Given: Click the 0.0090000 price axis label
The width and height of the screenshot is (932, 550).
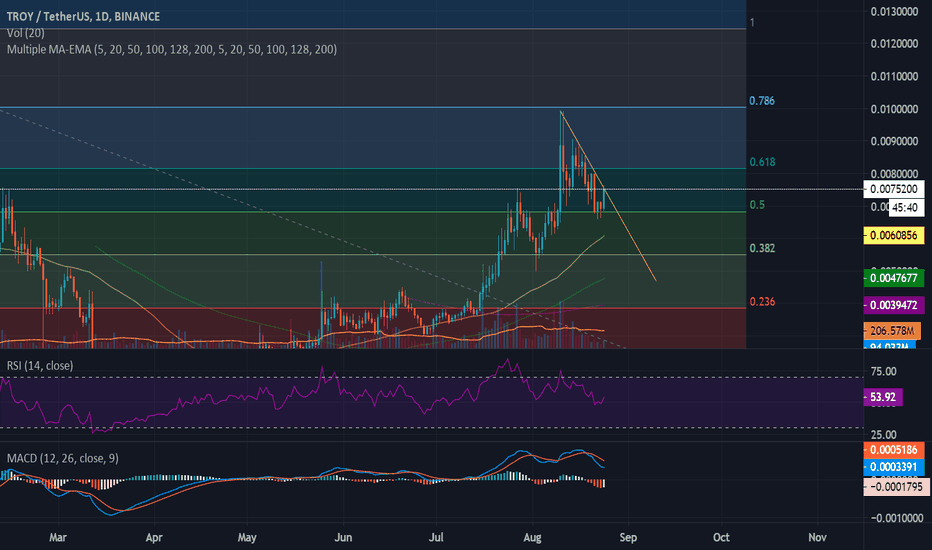Looking at the screenshot, I should [x=894, y=142].
